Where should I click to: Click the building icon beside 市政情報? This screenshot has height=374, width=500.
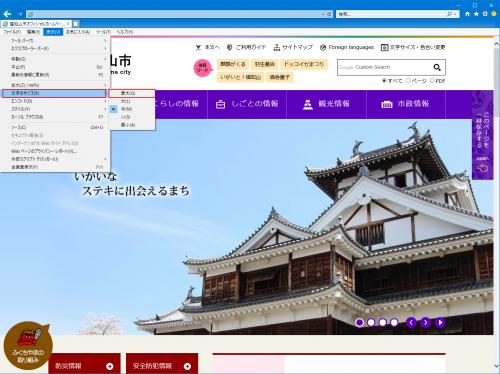(x=387, y=104)
